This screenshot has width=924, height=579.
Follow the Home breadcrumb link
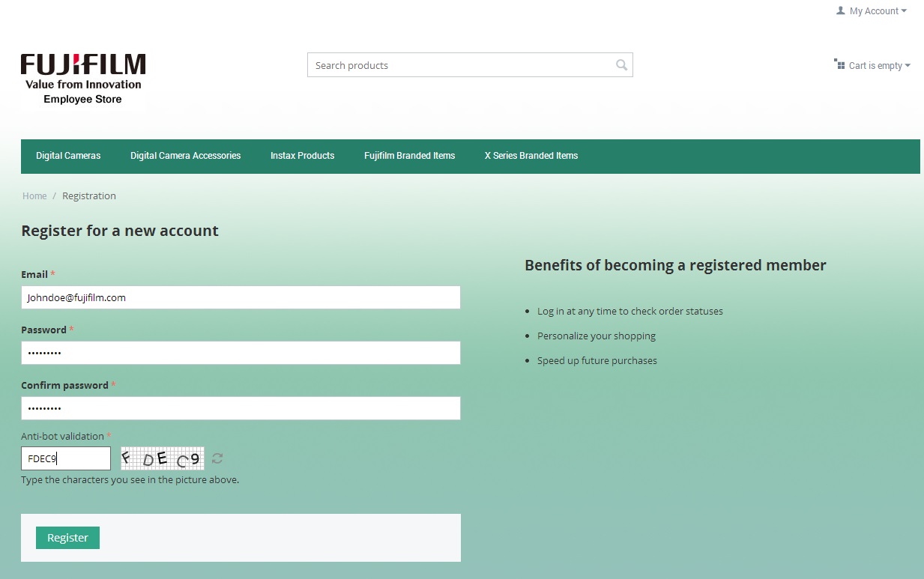34,196
